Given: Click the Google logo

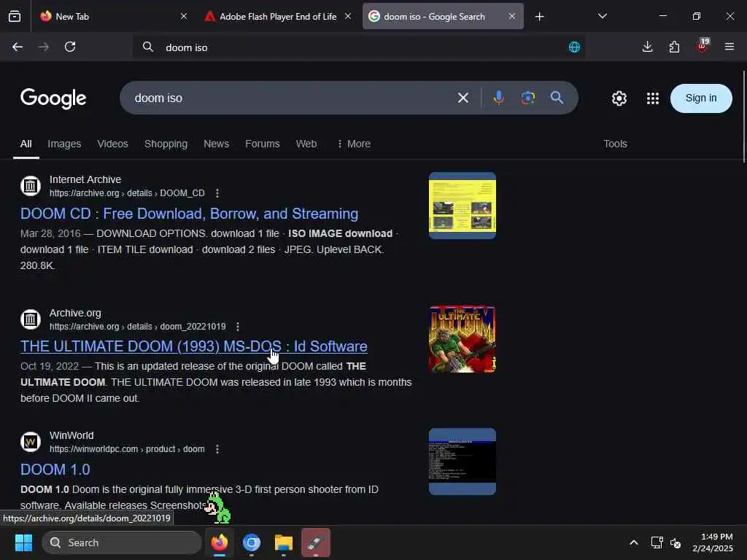Looking at the screenshot, I should (x=53, y=98).
